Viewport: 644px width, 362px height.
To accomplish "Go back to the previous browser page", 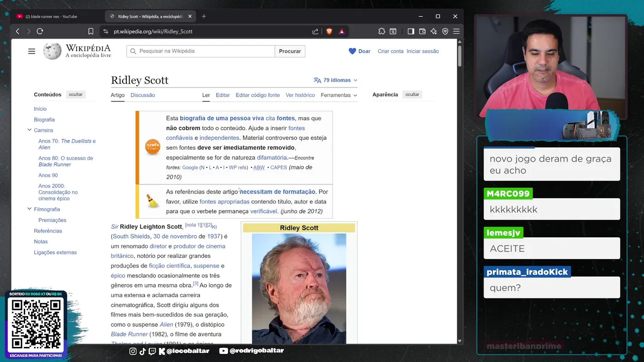I will tap(18, 31).
